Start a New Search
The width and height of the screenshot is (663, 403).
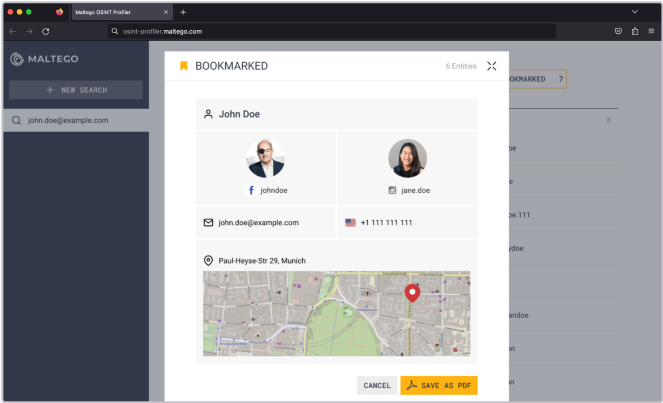[x=76, y=90]
